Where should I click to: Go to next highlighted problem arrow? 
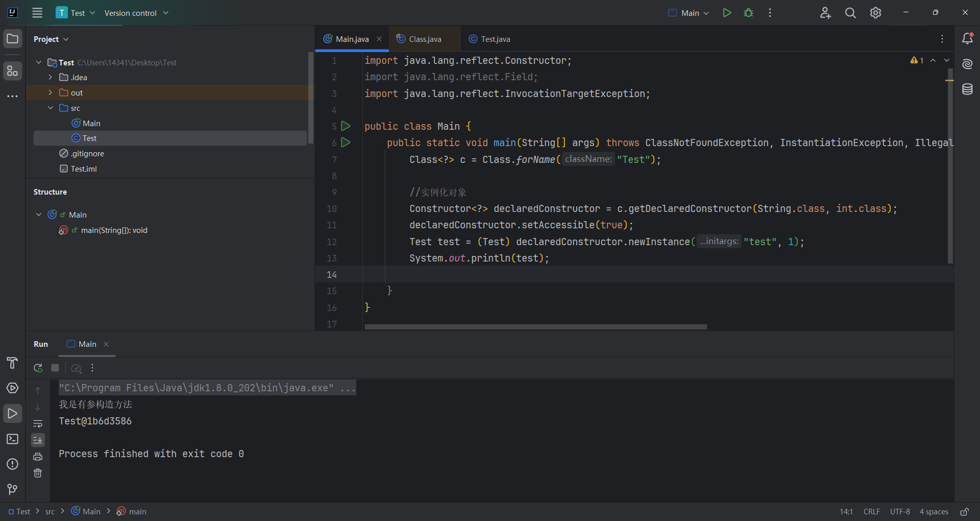(x=947, y=60)
